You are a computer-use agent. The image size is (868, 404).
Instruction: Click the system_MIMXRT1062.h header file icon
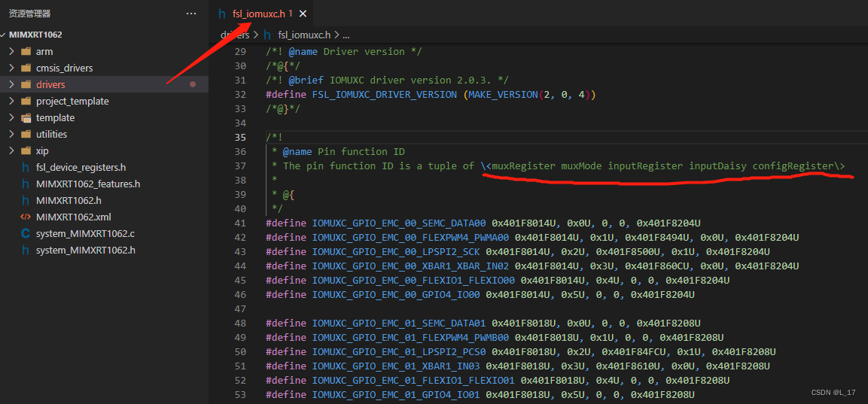[26, 250]
